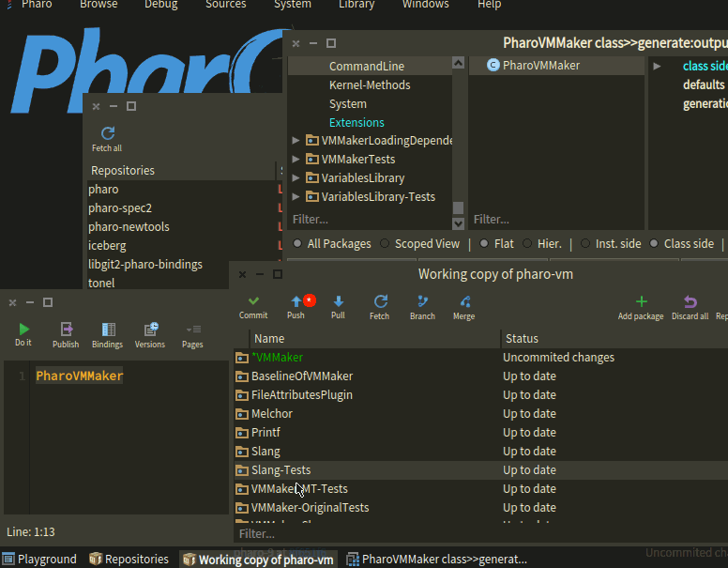
Task: Expand VariablesLibrary package tree
Action: coord(296,177)
